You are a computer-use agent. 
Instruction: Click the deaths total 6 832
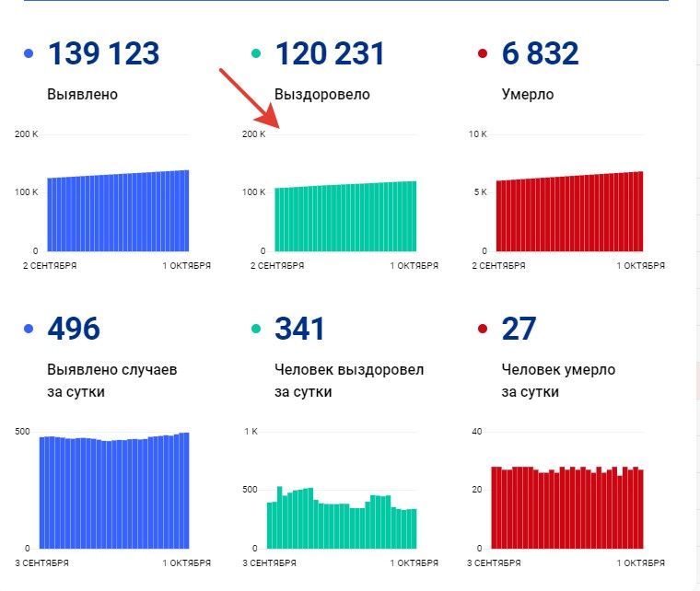point(540,54)
